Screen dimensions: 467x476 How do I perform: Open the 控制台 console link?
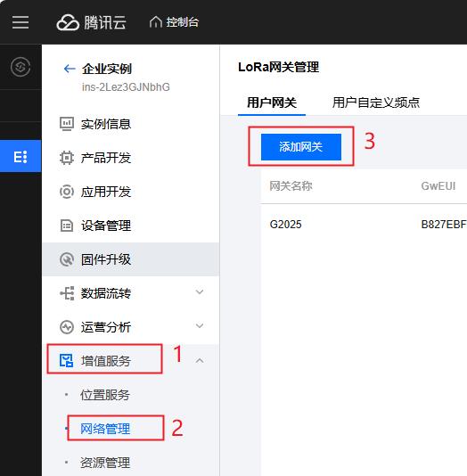pyautogui.click(x=182, y=22)
